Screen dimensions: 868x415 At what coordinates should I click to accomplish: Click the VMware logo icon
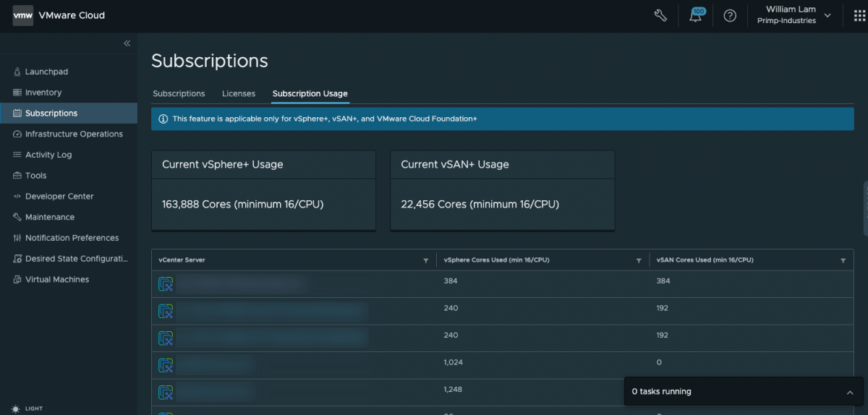tap(23, 15)
